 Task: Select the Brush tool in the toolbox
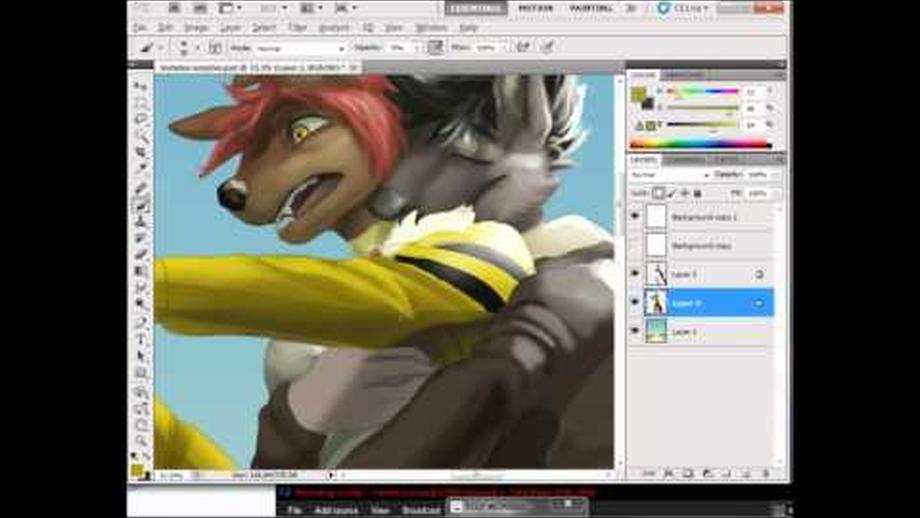(142, 205)
